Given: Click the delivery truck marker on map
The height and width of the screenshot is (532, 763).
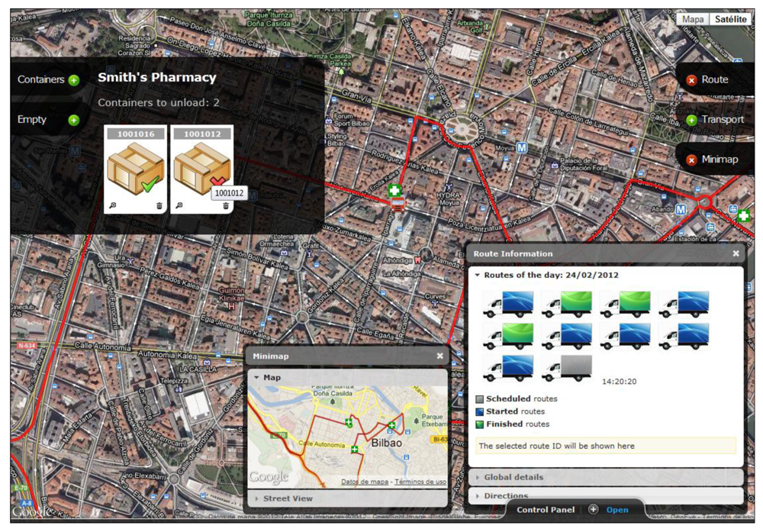Looking at the screenshot, I should coord(398,205).
